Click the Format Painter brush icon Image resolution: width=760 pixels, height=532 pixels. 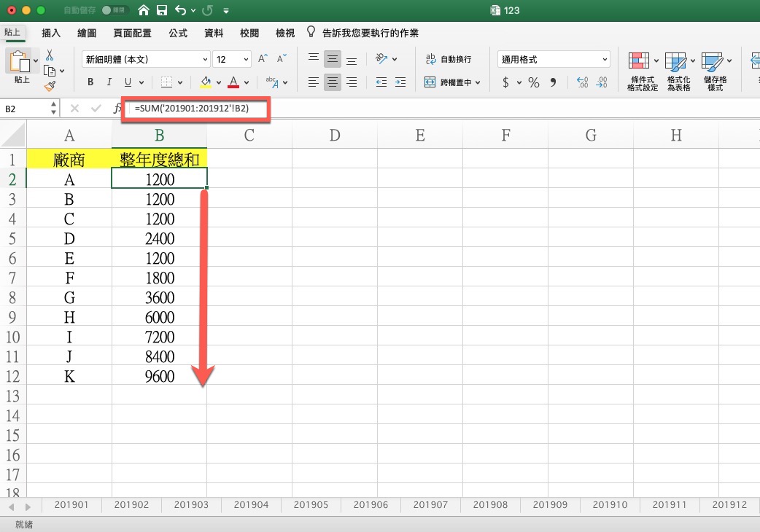[50, 86]
